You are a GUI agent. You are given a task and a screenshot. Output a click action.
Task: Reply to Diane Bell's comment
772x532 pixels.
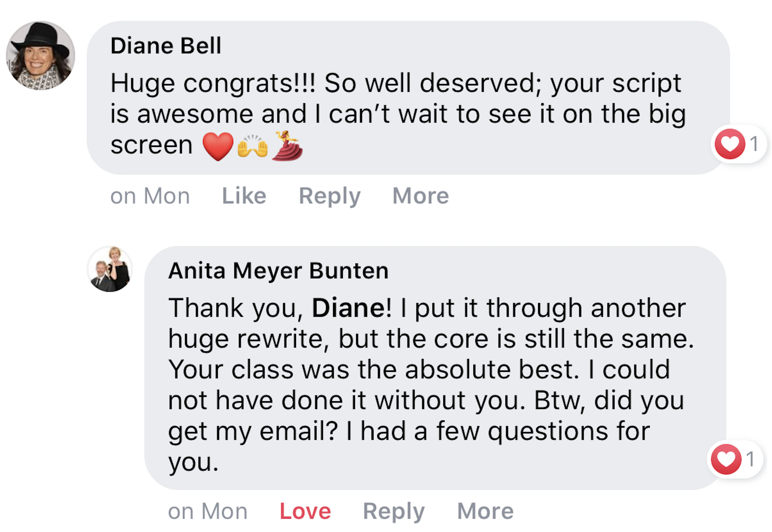tap(329, 196)
